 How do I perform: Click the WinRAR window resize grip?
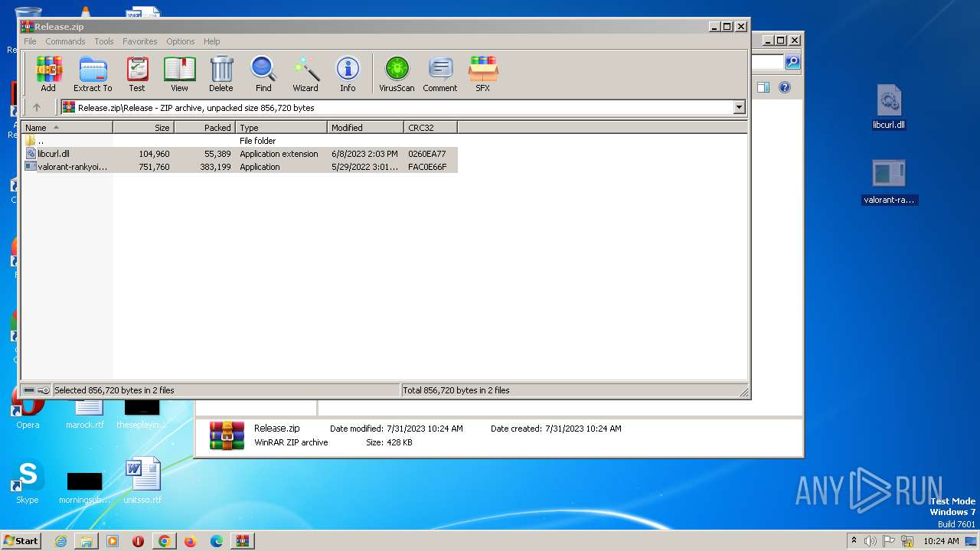pyautogui.click(x=743, y=392)
